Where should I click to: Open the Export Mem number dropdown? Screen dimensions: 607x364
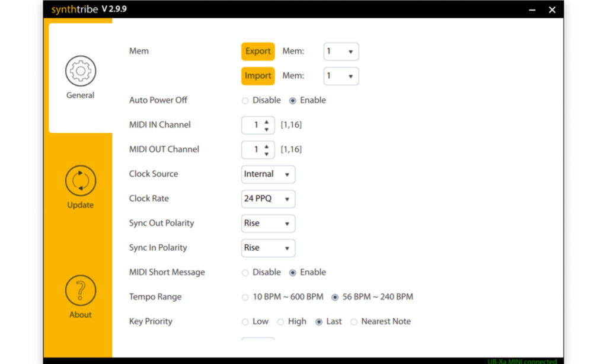(341, 52)
